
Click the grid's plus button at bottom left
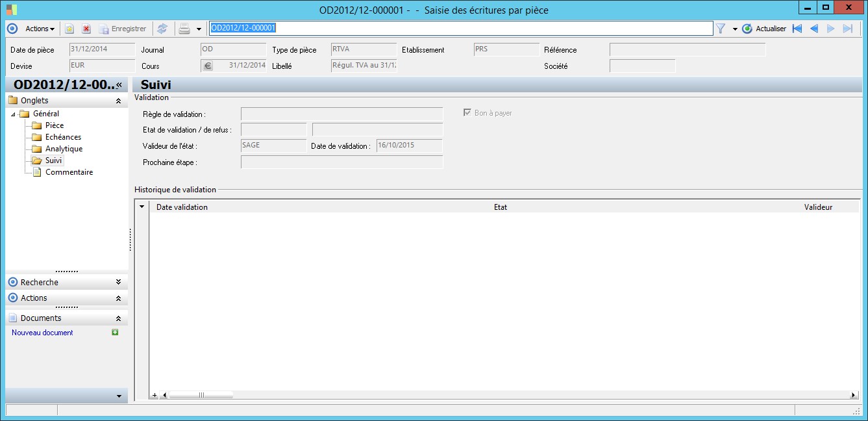155,395
